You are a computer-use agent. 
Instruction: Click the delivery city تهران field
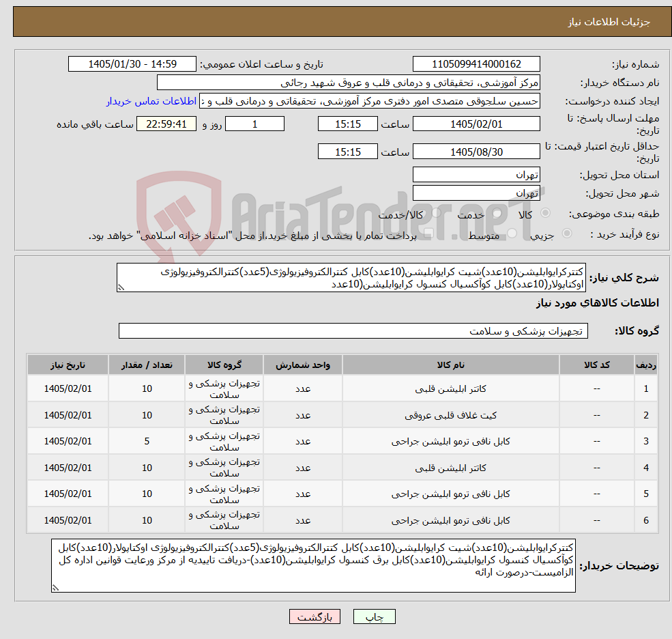tap(476, 193)
